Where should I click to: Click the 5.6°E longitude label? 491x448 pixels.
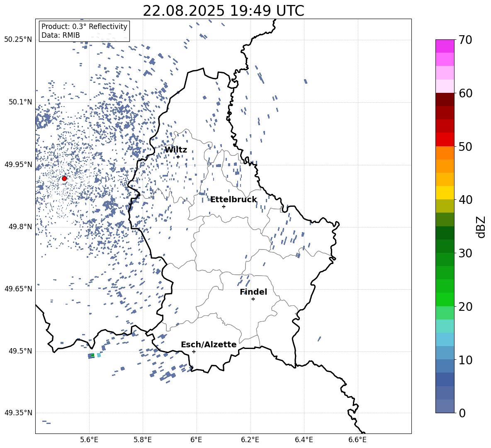89,440
